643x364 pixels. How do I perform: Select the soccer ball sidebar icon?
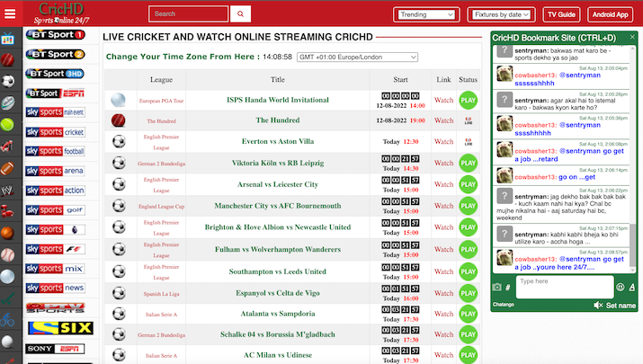pyautogui.click(x=8, y=81)
